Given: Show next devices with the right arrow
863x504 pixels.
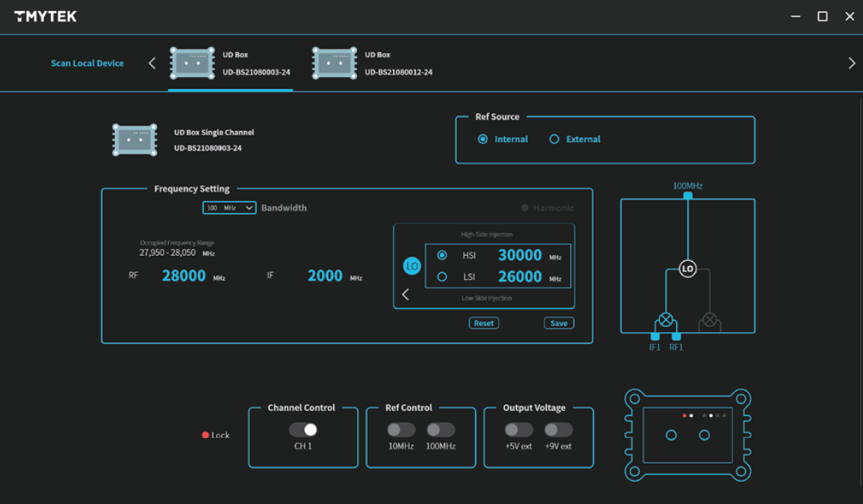Looking at the screenshot, I should [x=852, y=63].
